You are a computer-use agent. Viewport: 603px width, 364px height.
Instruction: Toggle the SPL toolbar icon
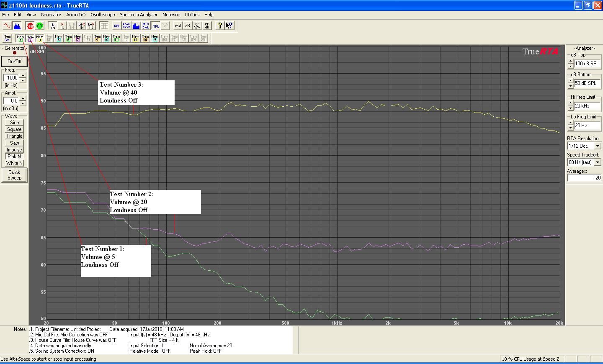click(155, 26)
